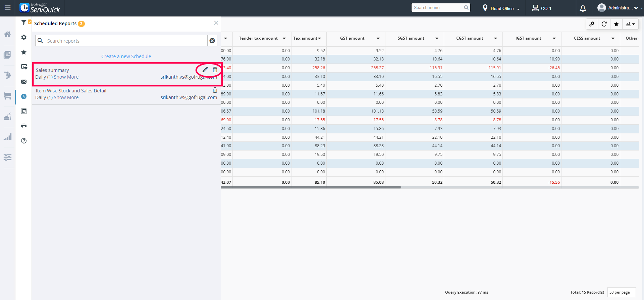This screenshot has width=644, height=300.
Task: Open the sliders configuration sidebar icon
Action: coord(7,157)
